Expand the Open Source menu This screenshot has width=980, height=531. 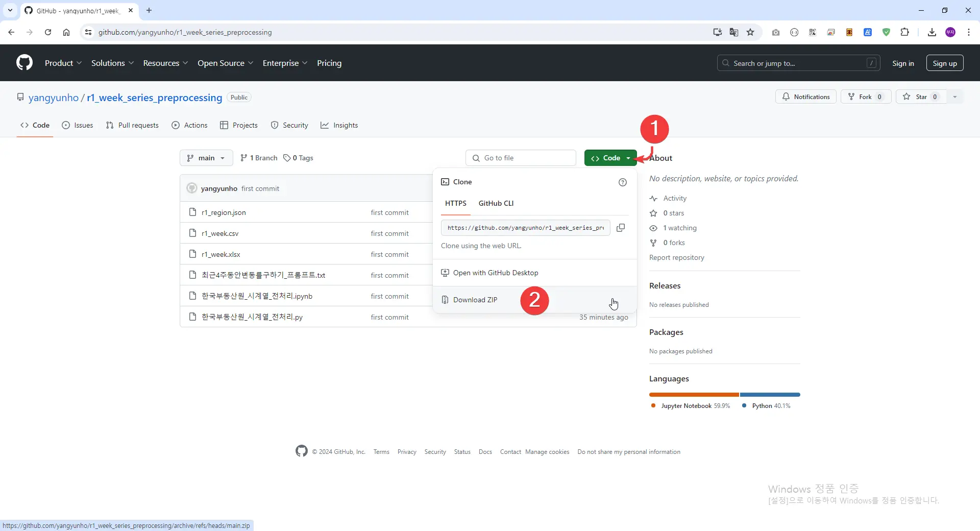(225, 63)
